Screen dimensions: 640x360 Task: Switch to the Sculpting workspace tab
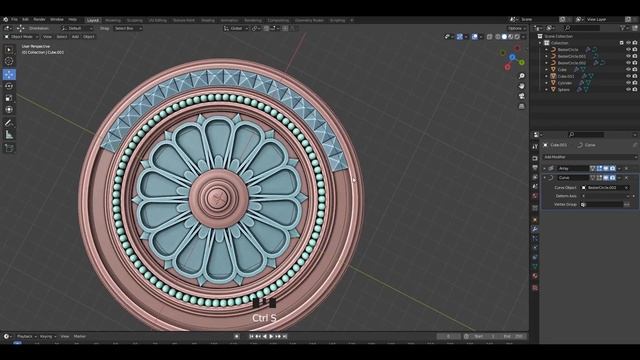tap(135, 20)
